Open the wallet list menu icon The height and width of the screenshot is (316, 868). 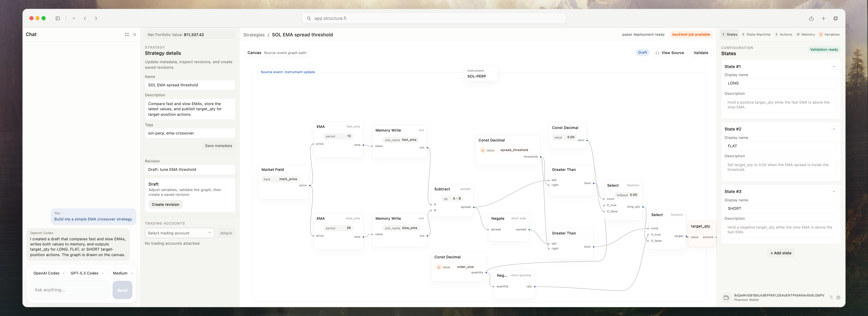[831, 297]
